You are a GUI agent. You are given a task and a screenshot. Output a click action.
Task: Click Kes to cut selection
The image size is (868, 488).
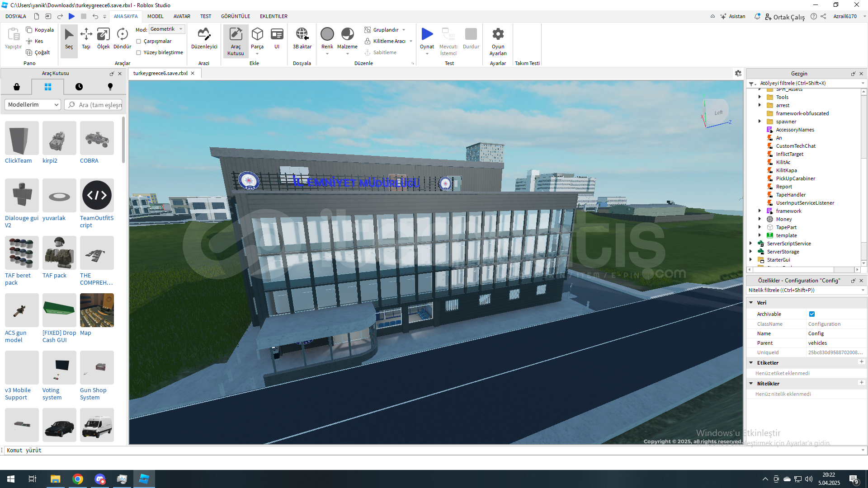[35, 41]
